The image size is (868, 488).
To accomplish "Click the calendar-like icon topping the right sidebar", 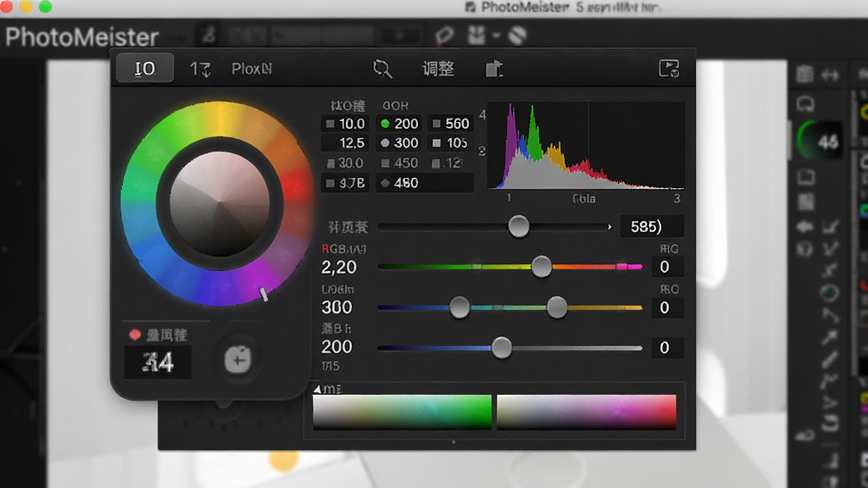I will (804, 75).
